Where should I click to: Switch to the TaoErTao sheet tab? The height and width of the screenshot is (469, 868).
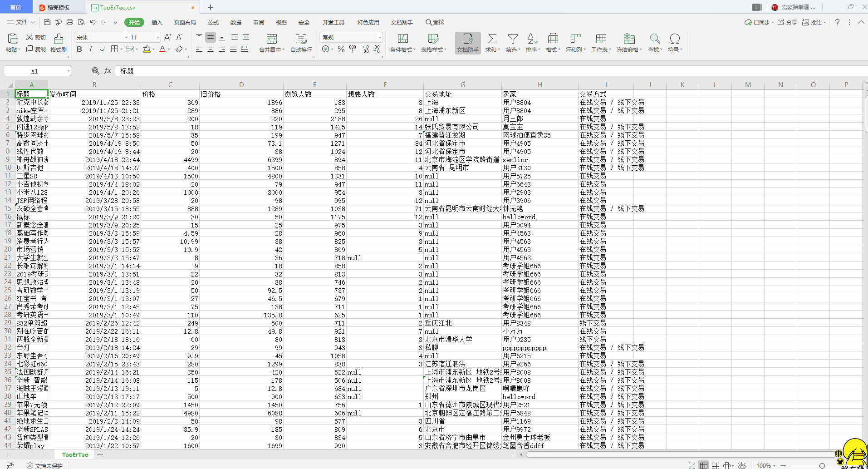pos(75,454)
